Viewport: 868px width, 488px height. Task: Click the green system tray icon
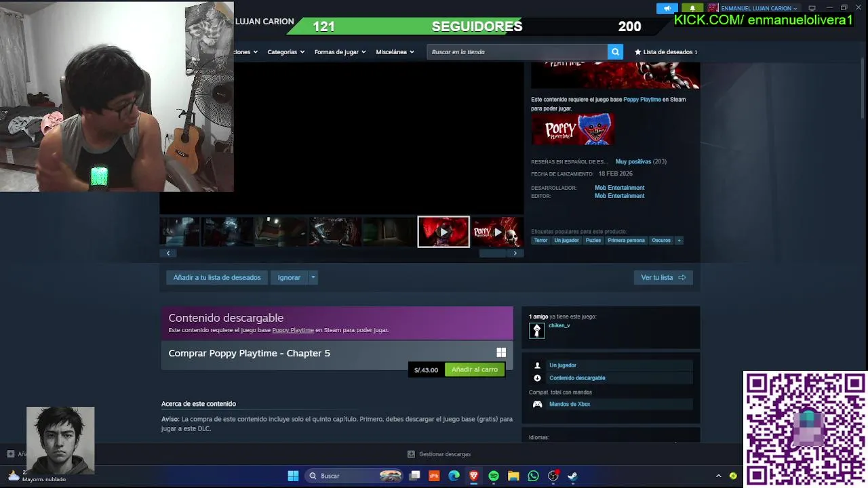pos(733,476)
